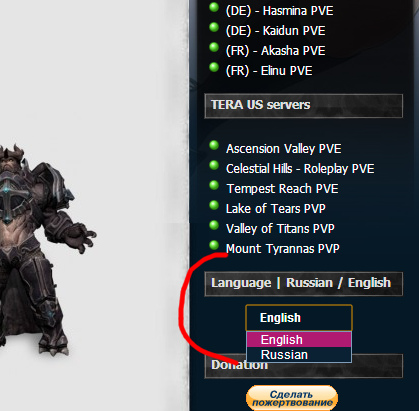
Task: Choose highlighted English option in list
Action: (299, 340)
